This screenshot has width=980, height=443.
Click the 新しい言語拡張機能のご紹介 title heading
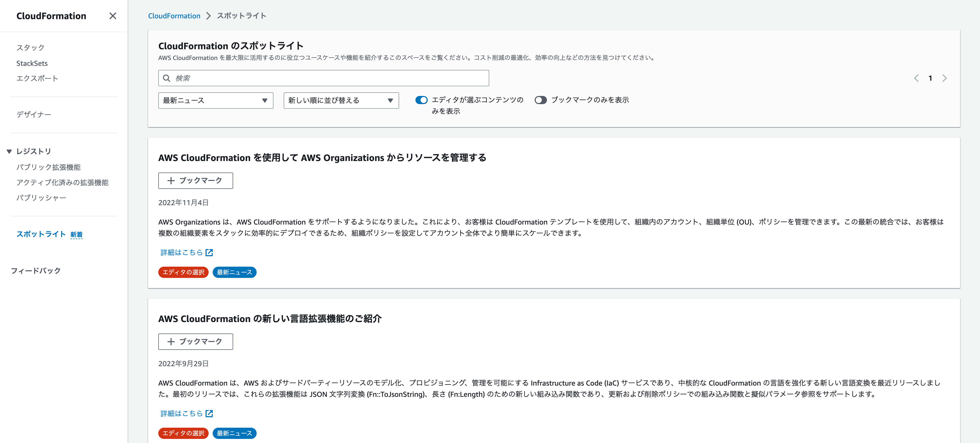270,319
